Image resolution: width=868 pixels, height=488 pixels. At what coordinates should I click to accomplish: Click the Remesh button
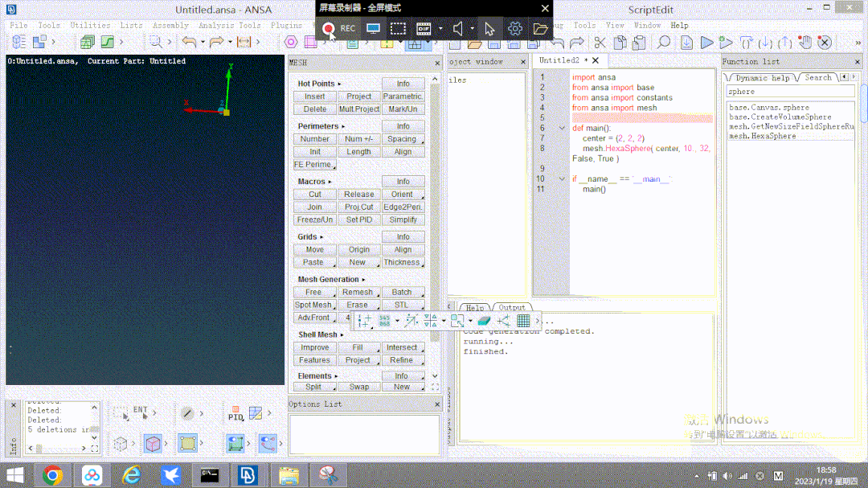[x=358, y=293]
